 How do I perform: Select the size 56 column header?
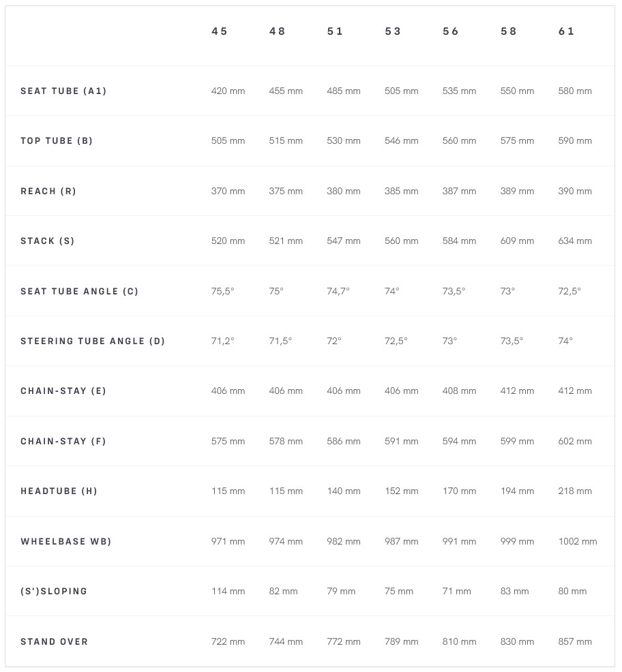[451, 31]
